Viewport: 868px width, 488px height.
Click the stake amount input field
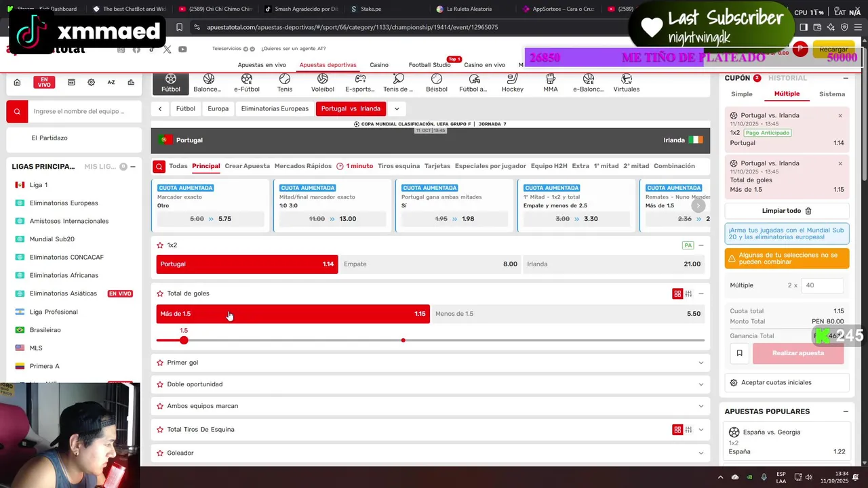pos(823,285)
